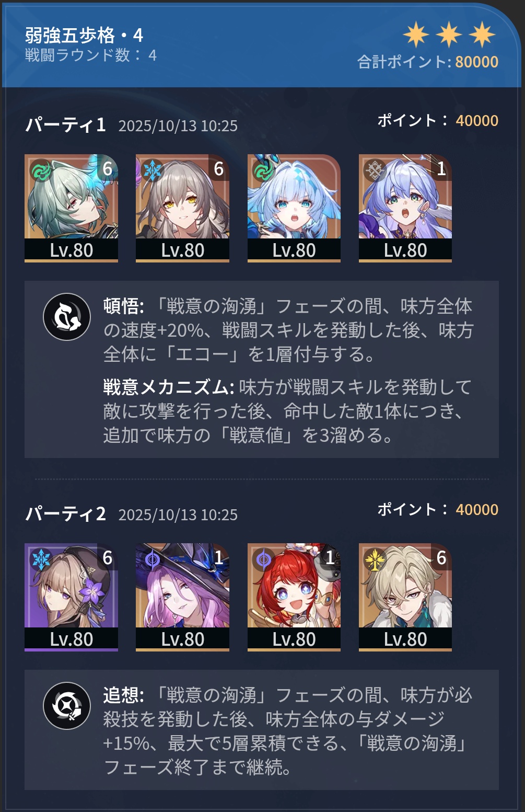Click the パーティ2 heading
The height and width of the screenshot is (812, 525).
pos(66,514)
